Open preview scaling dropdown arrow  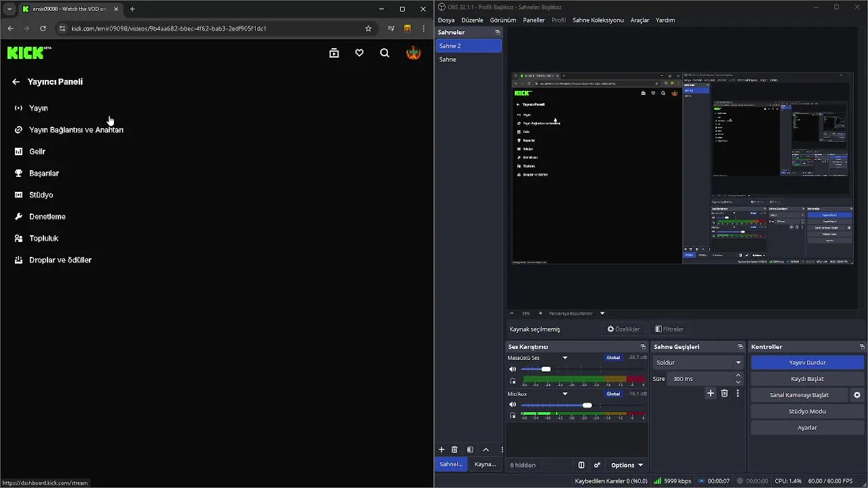602,313
